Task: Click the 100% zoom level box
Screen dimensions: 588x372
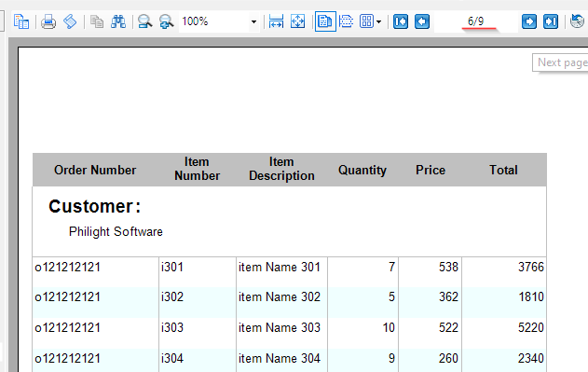Action: 213,21
